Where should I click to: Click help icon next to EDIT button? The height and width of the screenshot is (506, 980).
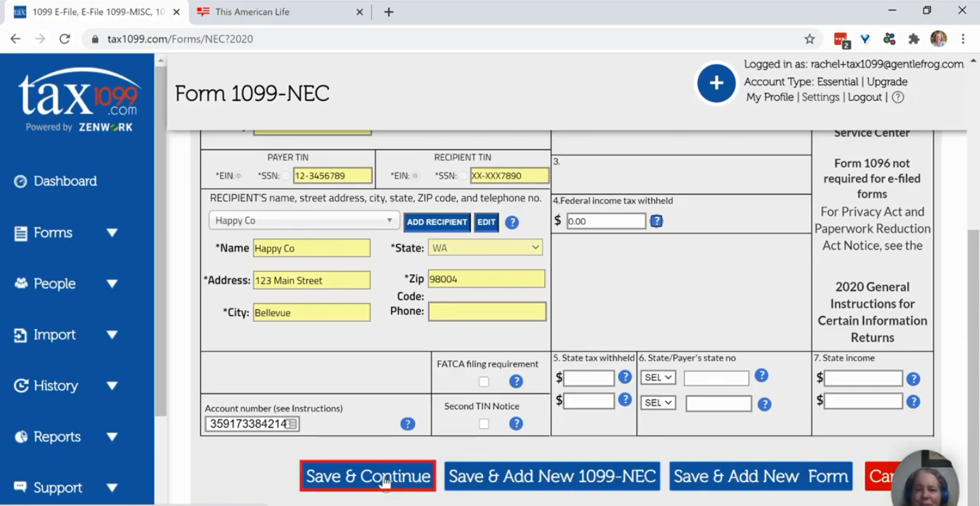click(x=512, y=222)
